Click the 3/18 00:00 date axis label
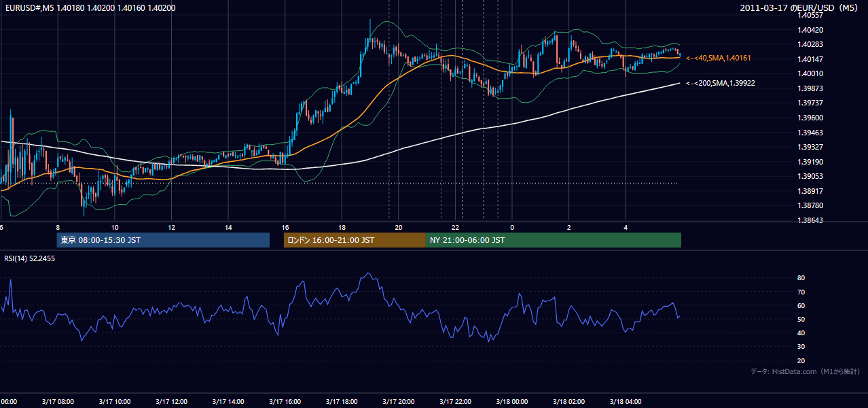Screen dimensions: 868x408 coord(512,402)
